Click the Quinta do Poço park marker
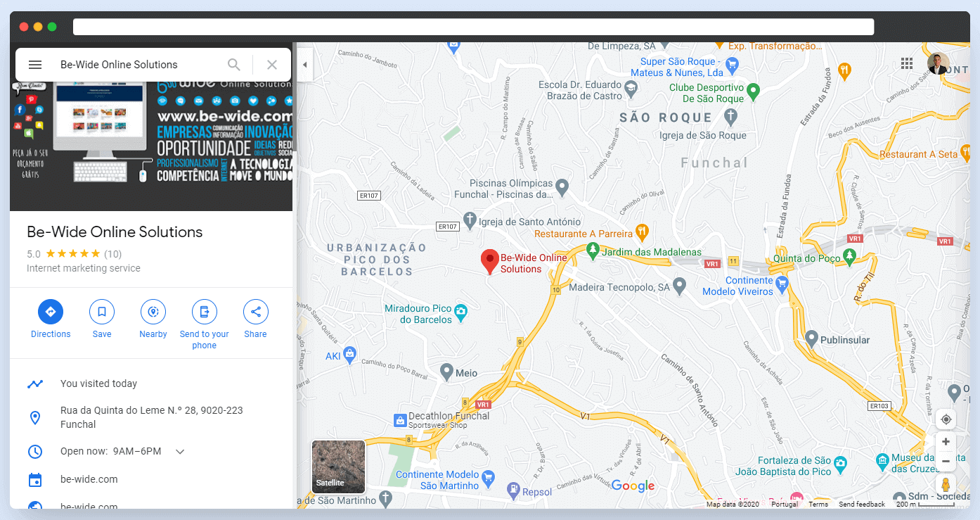Viewport: 980px width, 520px height. (850, 256)
